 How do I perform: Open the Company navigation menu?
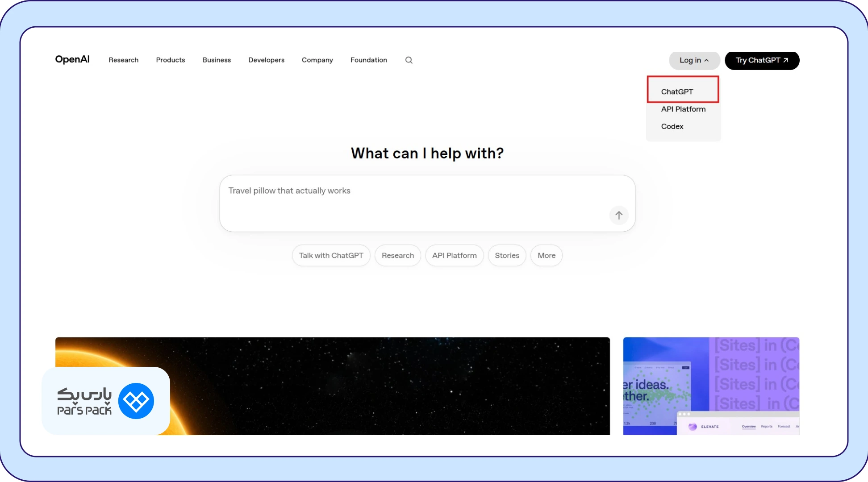click(x=317, y=60)
